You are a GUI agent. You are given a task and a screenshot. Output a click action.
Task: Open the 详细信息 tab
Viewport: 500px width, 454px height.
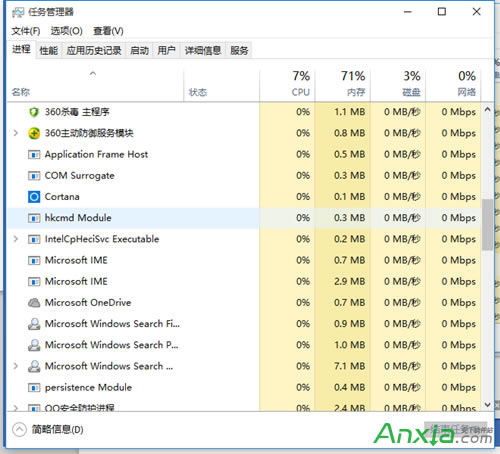(x=203, y=51)
